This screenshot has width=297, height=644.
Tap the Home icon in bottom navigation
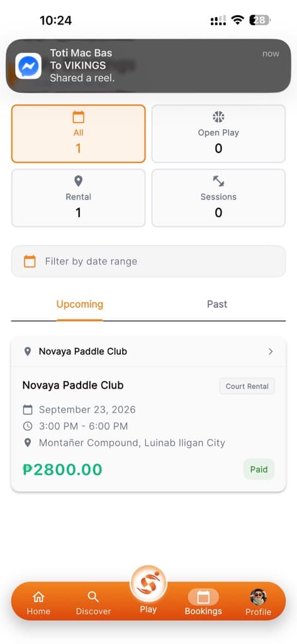pyautogui.click(x=38, y=597)
